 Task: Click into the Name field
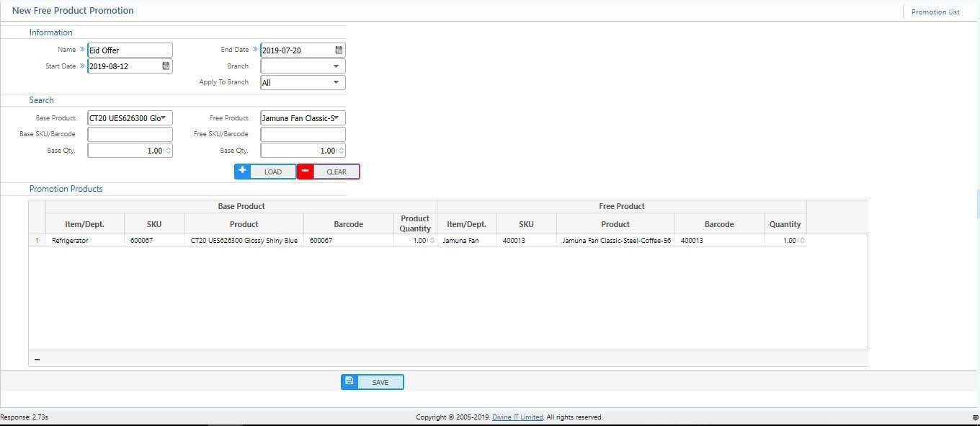pyautogui.click(x=130, y=50)
